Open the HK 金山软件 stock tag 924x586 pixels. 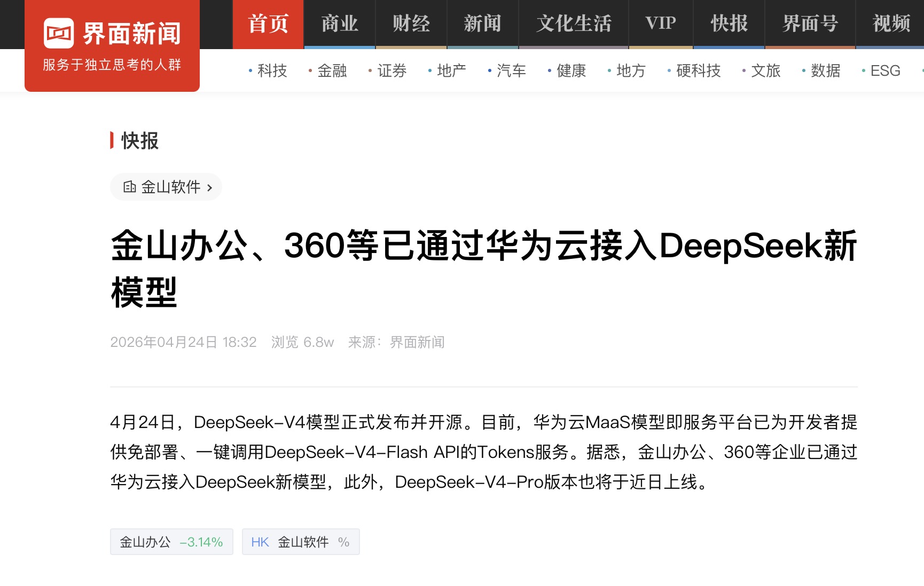(x=301, y=542)
